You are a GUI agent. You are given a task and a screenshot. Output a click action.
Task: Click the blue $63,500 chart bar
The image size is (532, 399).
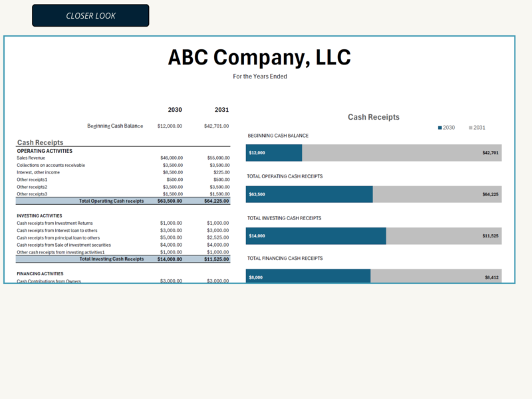309,194
